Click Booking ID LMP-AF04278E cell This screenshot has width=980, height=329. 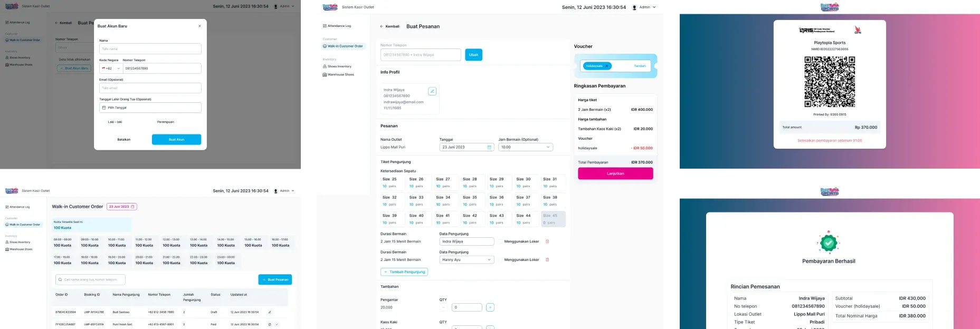pyautogui.click(x=94, y=312)
